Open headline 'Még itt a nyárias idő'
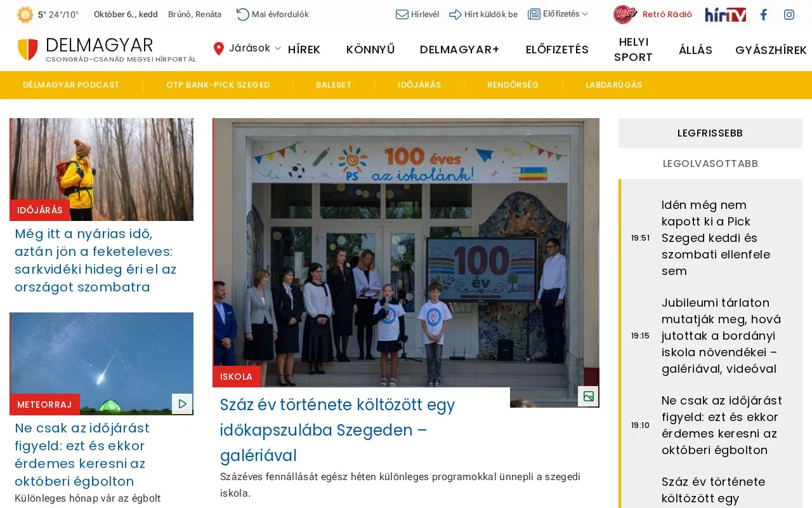This screenshot has width=812, height=508. click(96, 260)
